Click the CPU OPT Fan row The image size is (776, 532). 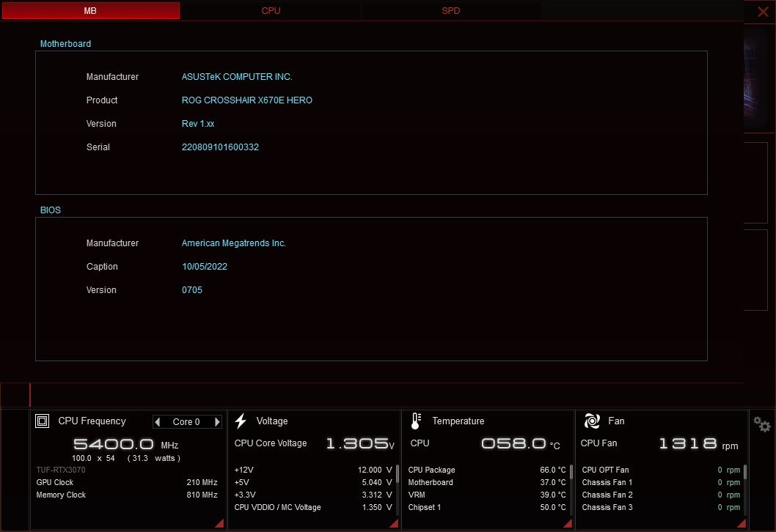(661, 470)
